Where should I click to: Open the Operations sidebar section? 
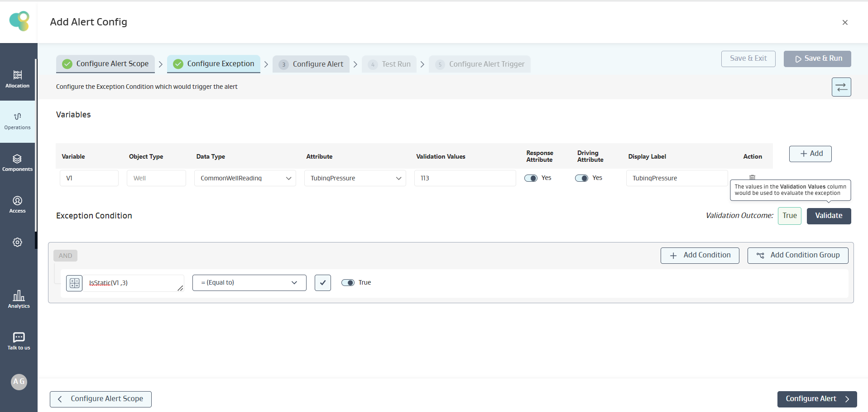tap(17, 121)
